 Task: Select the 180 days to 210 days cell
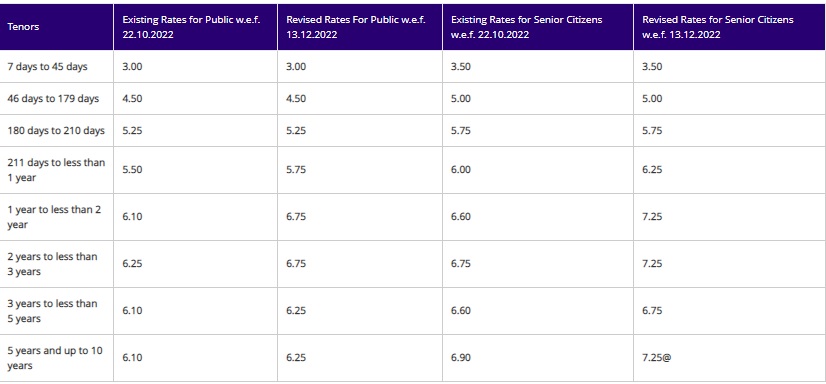coord(56,131)
